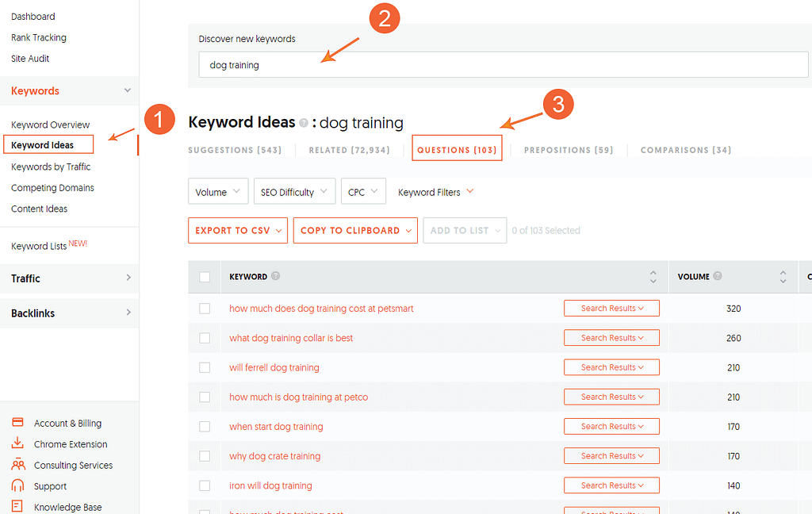Open Competing Domains
Image resolution: width=812 pixels, height=514 pixels.
tap(52, 187)
